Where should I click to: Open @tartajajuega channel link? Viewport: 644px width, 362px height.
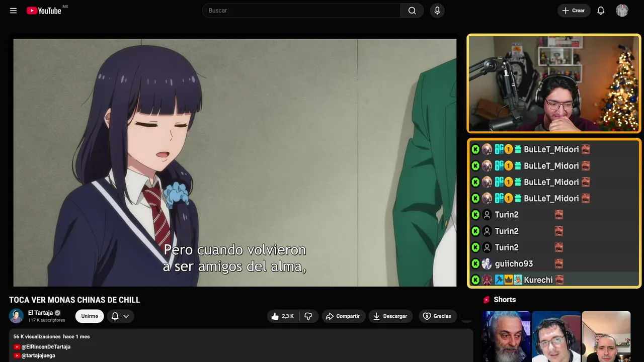tap(38, 355)
